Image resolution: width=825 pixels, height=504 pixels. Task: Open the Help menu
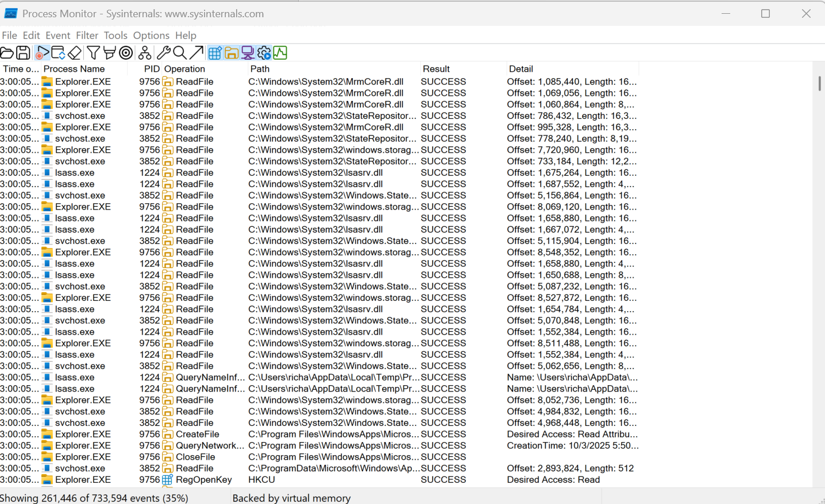186,36
